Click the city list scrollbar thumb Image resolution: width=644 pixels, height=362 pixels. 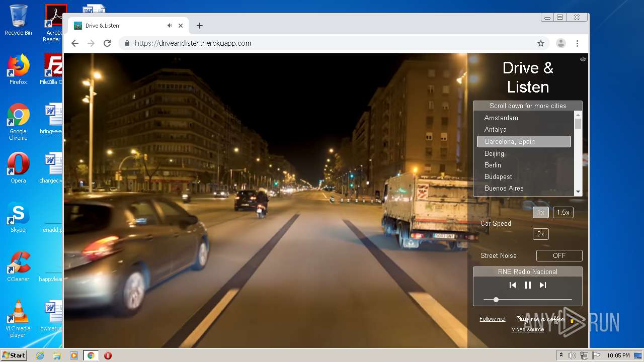click(578, 124)
